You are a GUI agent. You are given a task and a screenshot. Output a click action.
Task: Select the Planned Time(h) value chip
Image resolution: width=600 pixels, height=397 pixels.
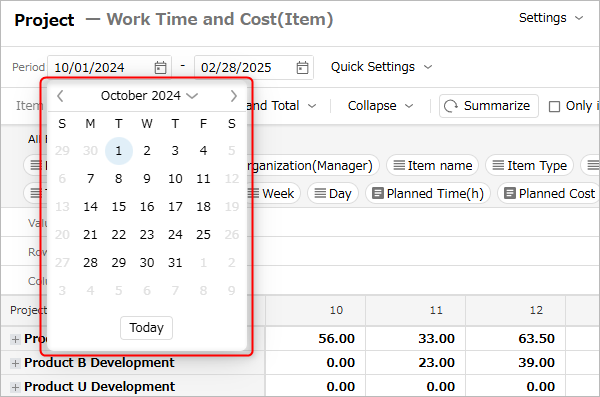pos(428,193)
